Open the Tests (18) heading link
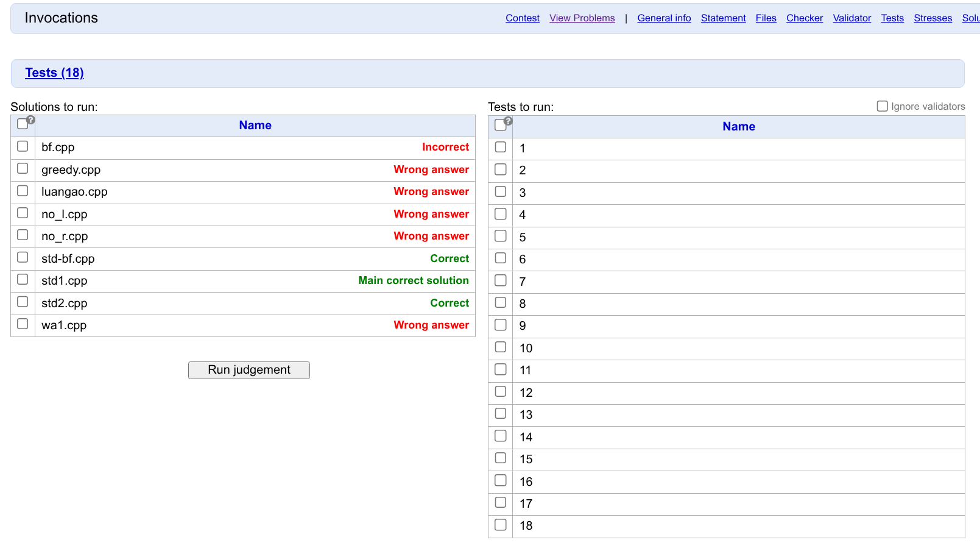 coord(54,73)
